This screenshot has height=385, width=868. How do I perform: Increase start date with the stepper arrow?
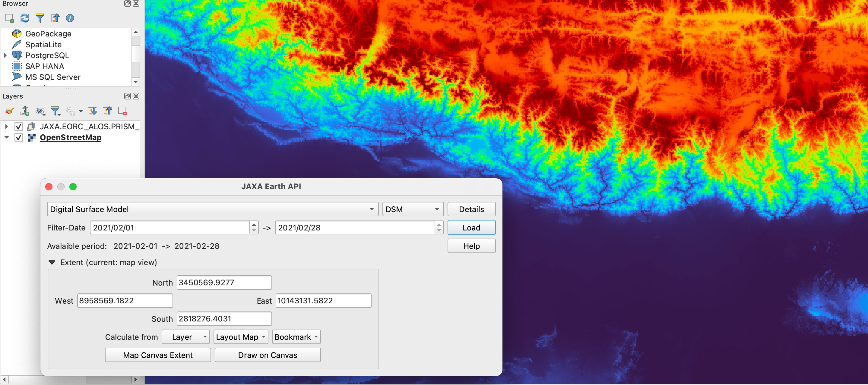coord(253,225)
